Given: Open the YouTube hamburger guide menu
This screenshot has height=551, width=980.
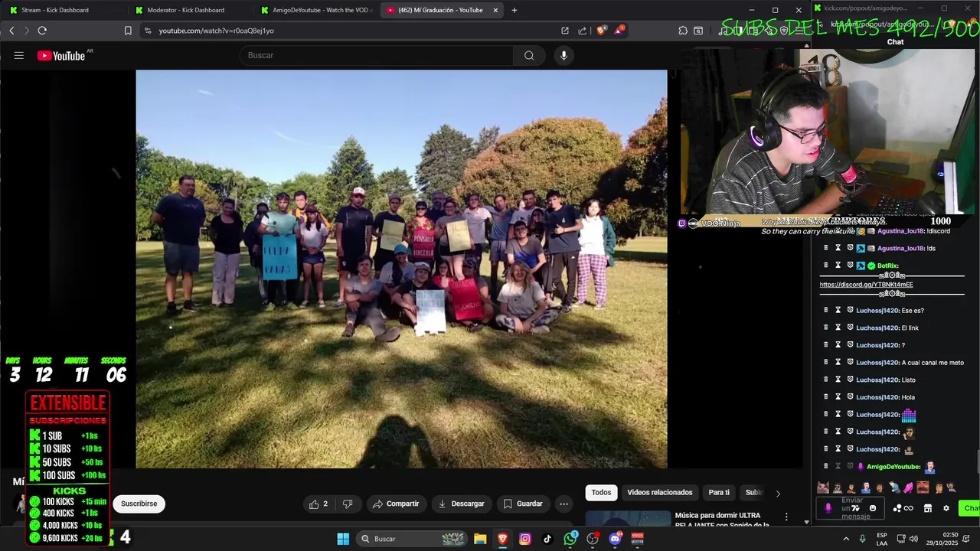Looking at the screenshot, I should click(19, 55).
